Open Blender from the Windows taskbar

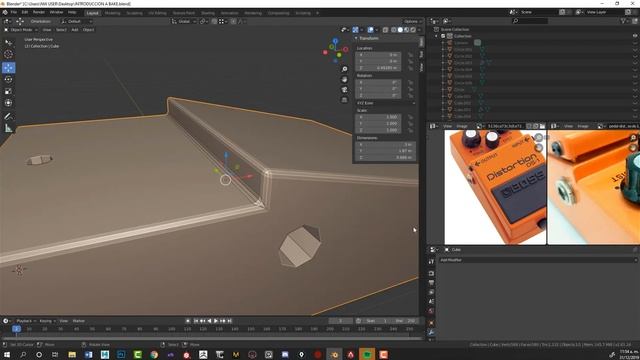pos(334,354)
